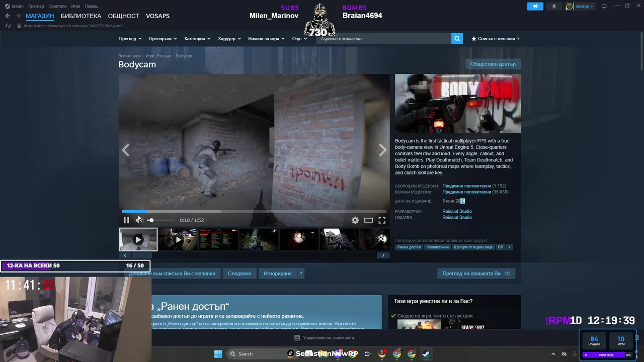Click Bodycam header capsule image

point(458,104)
